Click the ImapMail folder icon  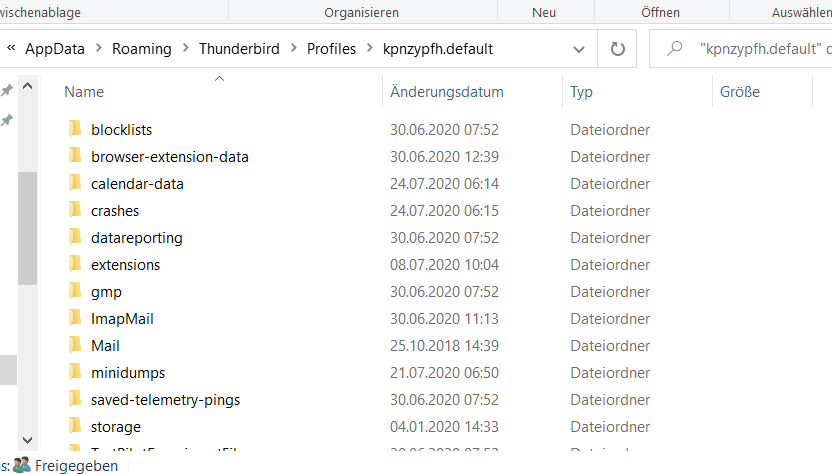click(x=74, y=318)
